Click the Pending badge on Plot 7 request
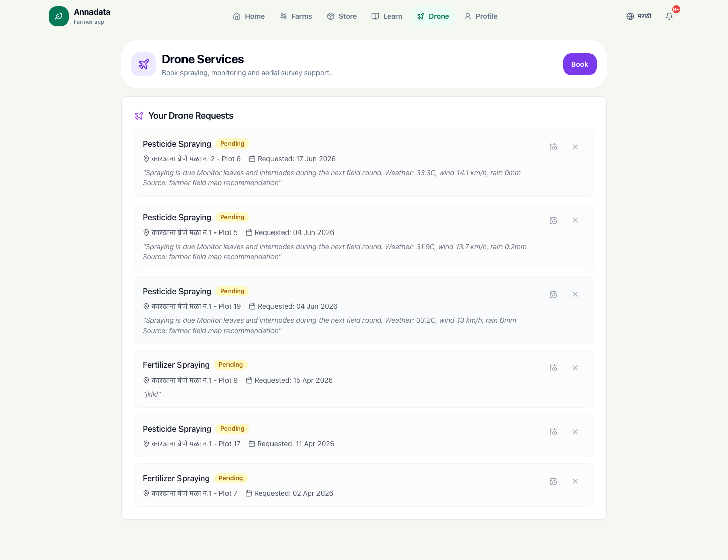 coord(231,478)
